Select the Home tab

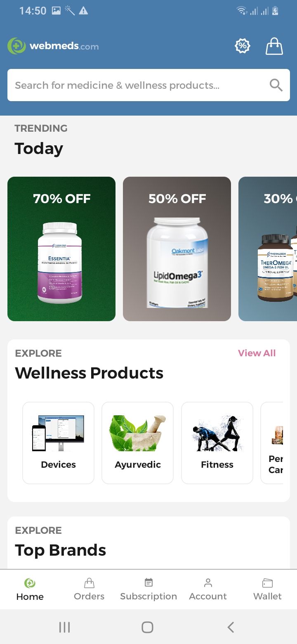30,590
